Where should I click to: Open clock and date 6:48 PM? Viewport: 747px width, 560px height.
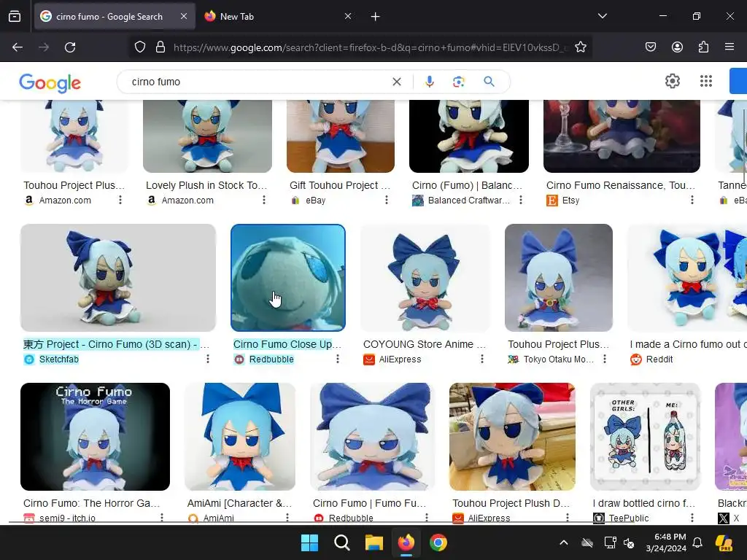(666, 542)
